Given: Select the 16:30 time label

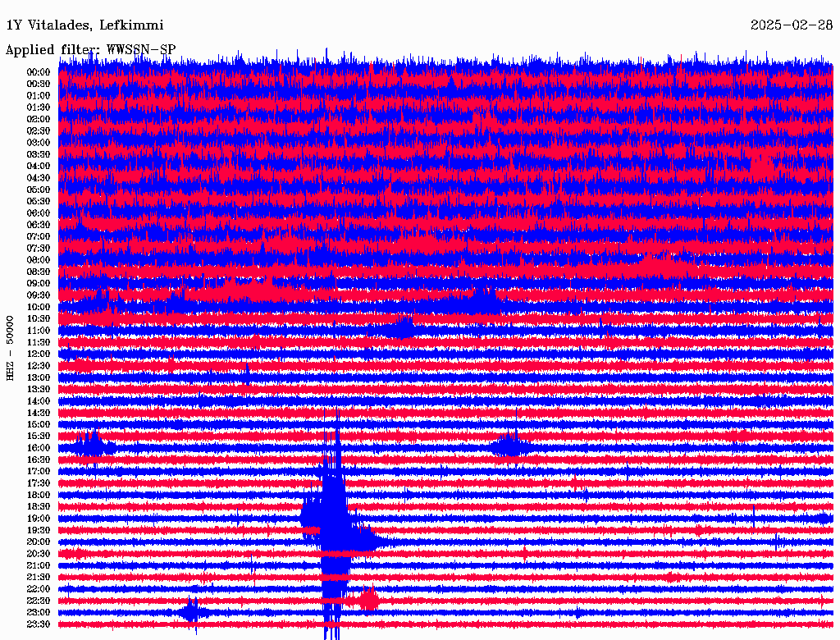Looking at the screenshot, I should point(39,459).
